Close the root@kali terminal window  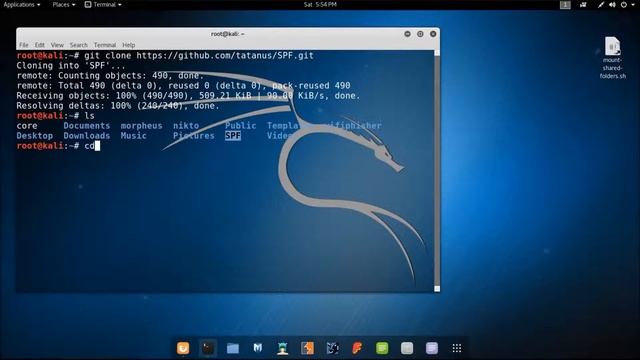pyautogui.click(x=433, y=34)
